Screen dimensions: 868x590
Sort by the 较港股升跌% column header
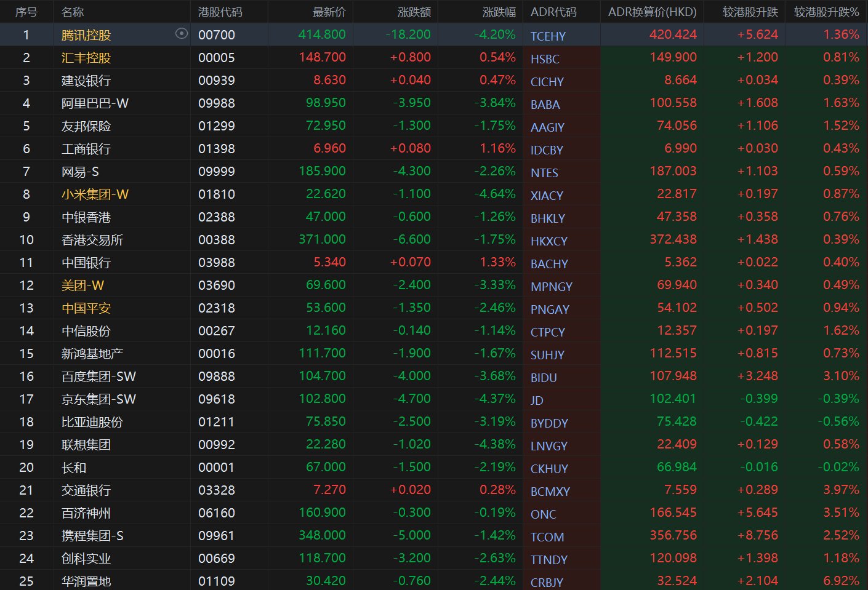pos(827,12)
